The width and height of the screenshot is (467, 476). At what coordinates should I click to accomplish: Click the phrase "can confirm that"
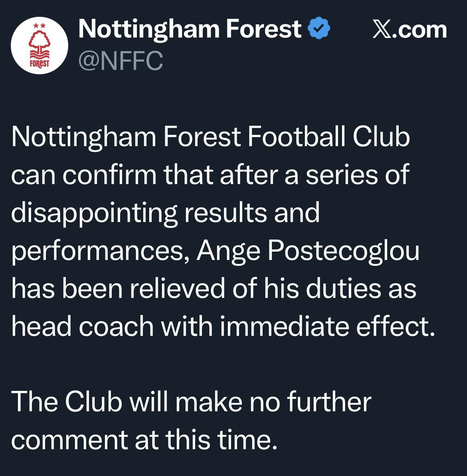[x=112, y=175]
